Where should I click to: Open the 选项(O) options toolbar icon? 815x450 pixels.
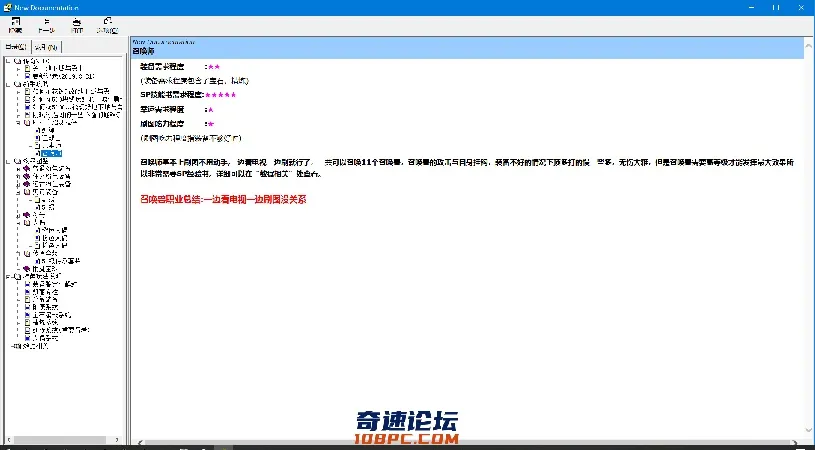pos(107,25)
